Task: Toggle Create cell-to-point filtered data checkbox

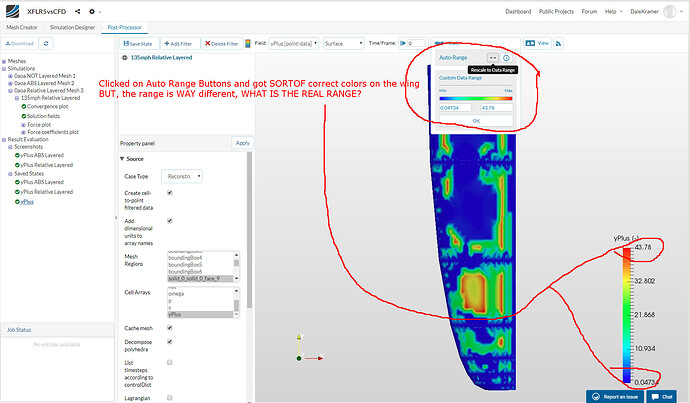Action: [169, 192]
